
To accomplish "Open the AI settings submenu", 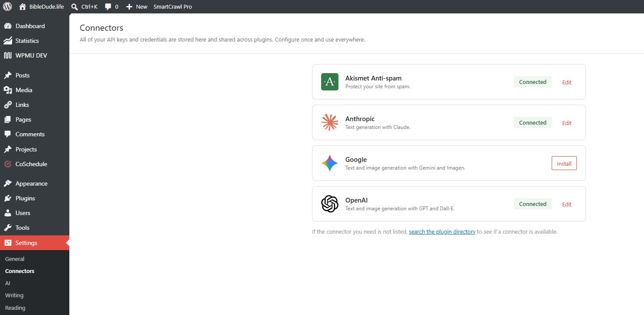I will pyautogui.click(x=8, y=283).
